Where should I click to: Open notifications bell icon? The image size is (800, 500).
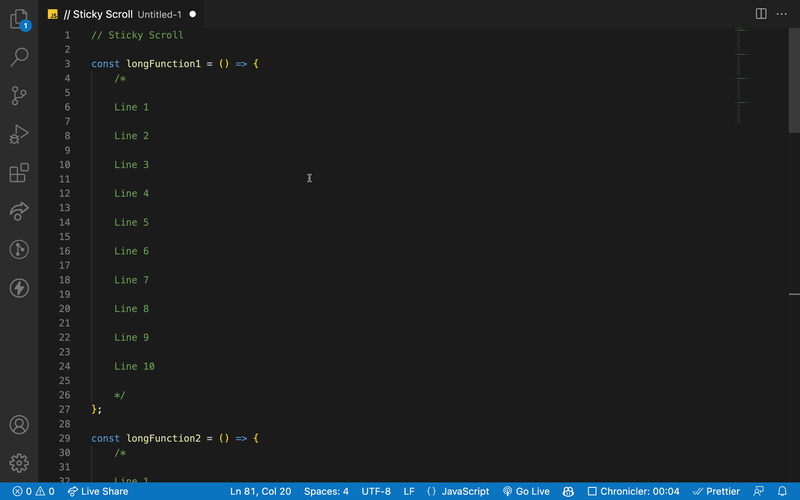coord(782,491)
